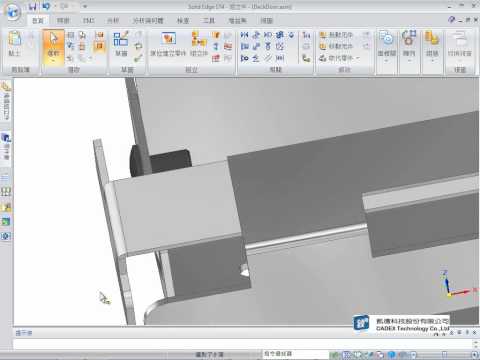Open the 檢視 (View) ribbon tab
The image size is (480, 360).
[266, 21]
